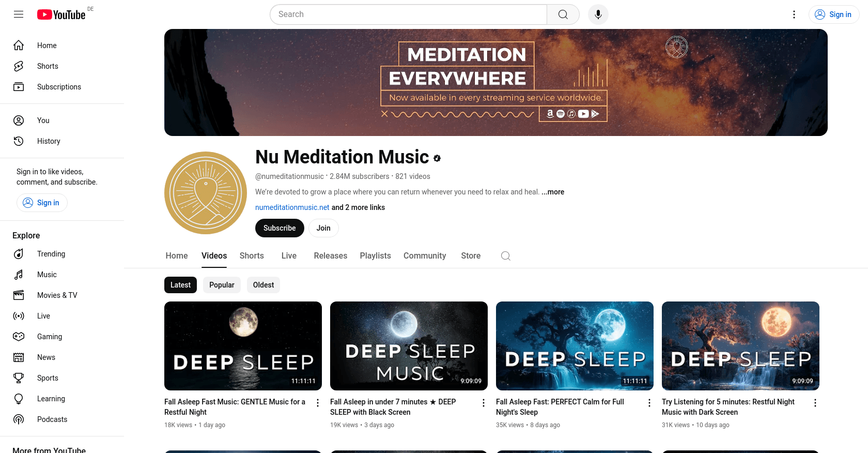Click the YouTube logo

61,14
